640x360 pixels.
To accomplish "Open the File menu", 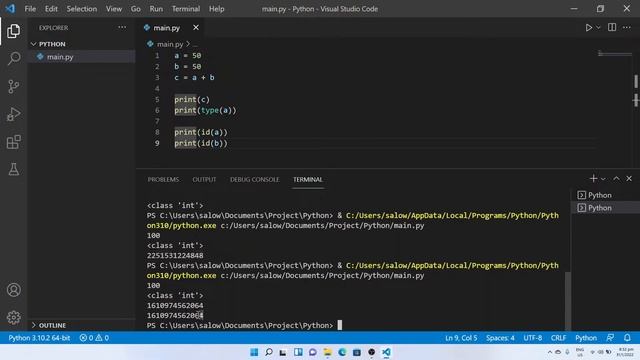I will (30, 9).
